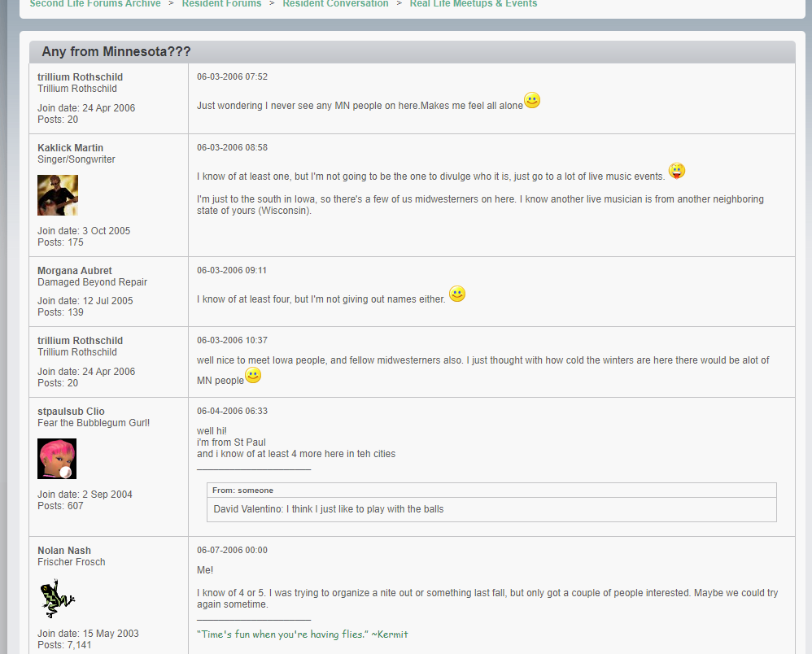Click 'Posts: 607' under stpaulsub Clio
This screenshot has width=812, height=654.
tap(60, 506)
